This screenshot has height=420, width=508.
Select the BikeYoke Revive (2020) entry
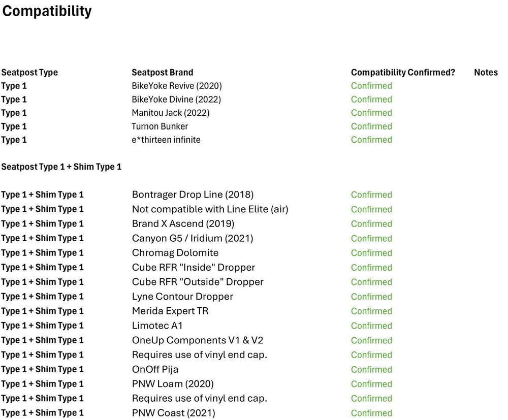click(x=177, y=86)
